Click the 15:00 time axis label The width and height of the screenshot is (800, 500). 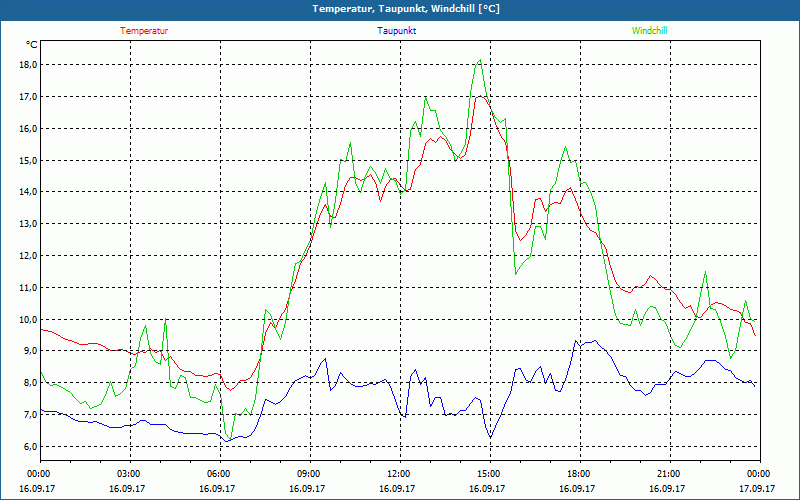pos(489,474)
